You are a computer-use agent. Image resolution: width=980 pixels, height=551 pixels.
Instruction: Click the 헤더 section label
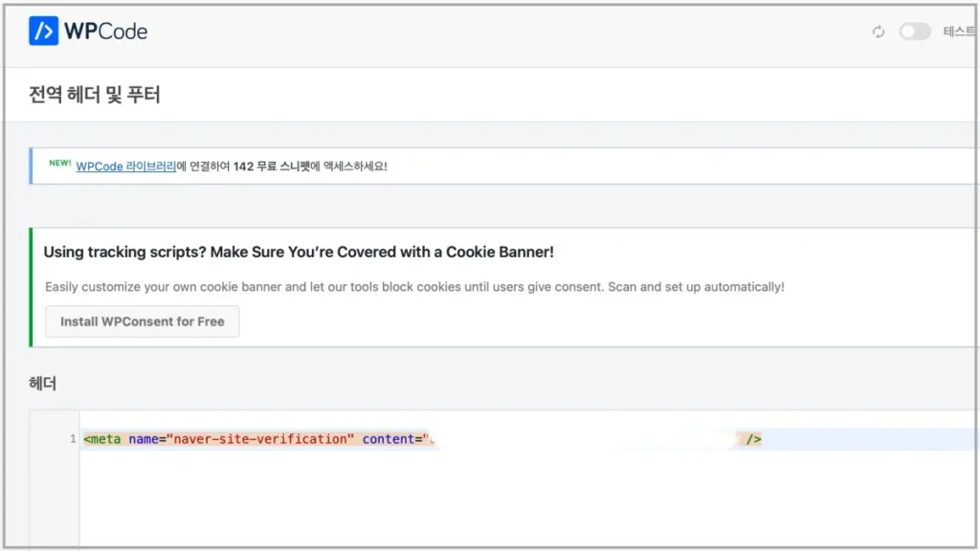(x=42, y=383)
